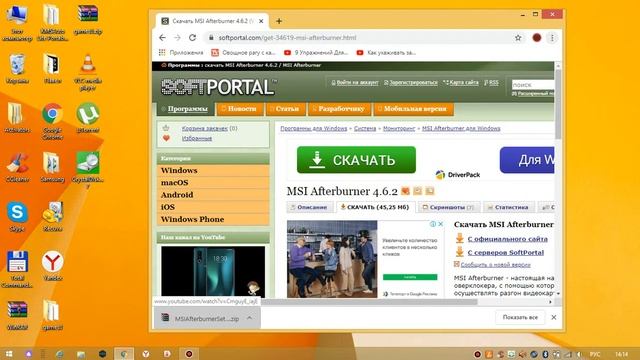
Task: Download С серверов SoftPortal link
Action: tap(506, 253)
